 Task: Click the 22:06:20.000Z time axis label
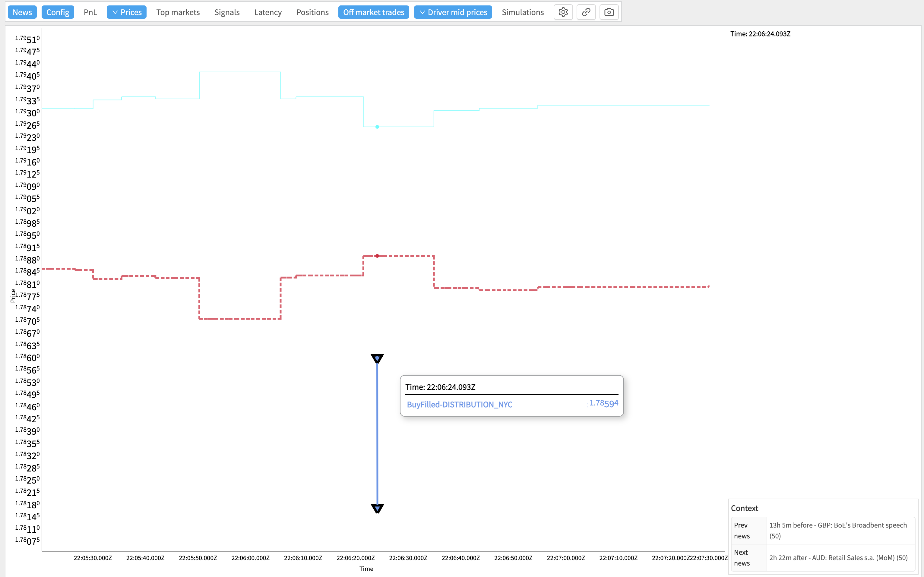[x=355, y=558]
